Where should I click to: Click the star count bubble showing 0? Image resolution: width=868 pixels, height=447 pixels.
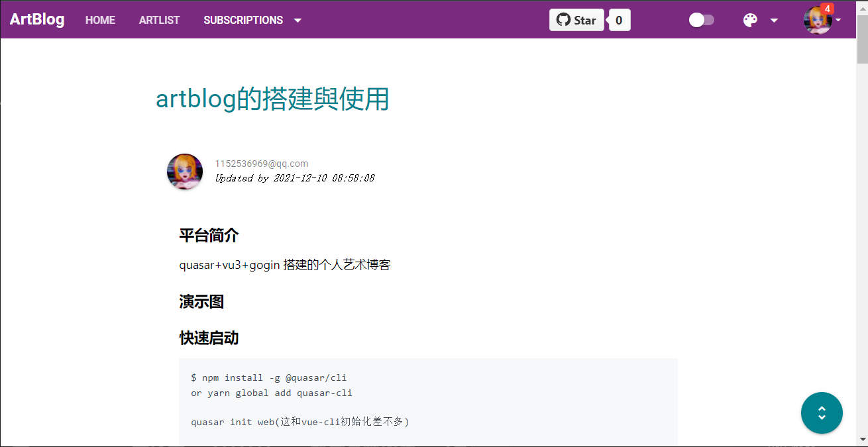pos(619,20)
